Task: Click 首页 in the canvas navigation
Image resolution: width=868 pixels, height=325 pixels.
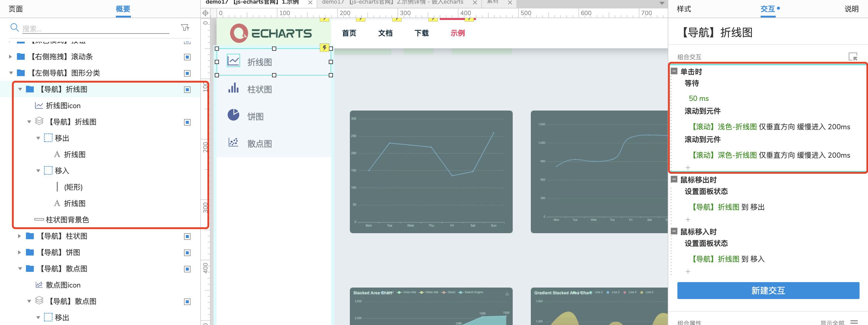Action: coord(349,33)
